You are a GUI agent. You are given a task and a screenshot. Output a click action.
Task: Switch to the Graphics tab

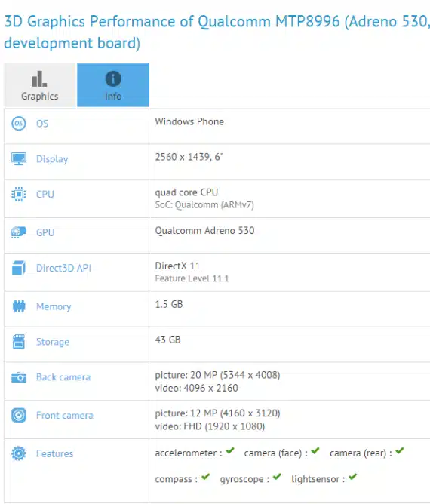point(40,85)
